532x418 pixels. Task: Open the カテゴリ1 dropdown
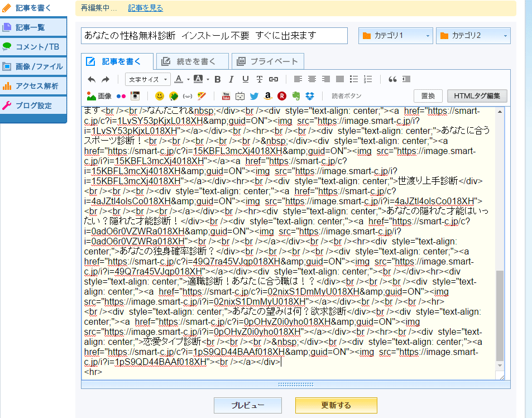[395, 36]
